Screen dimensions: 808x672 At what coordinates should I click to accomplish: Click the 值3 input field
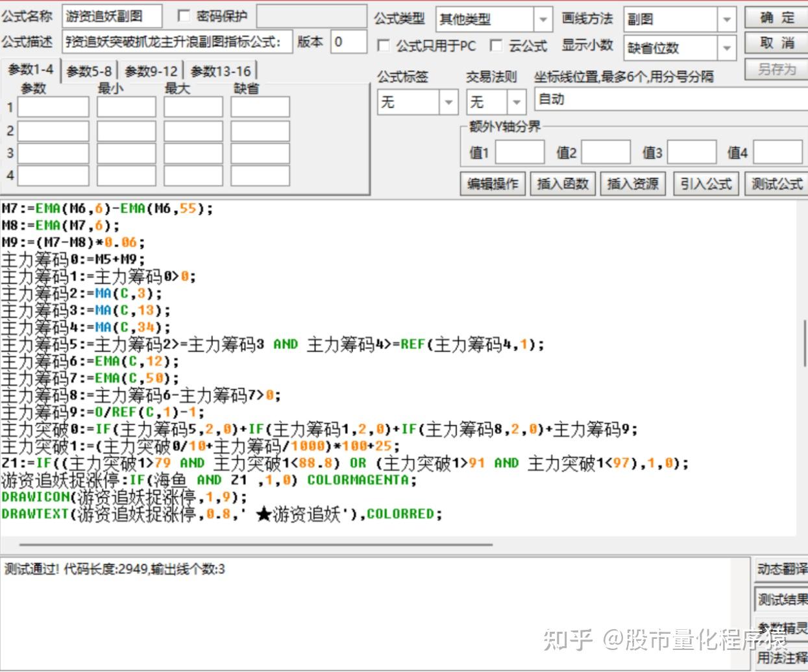tap(692, 152)
